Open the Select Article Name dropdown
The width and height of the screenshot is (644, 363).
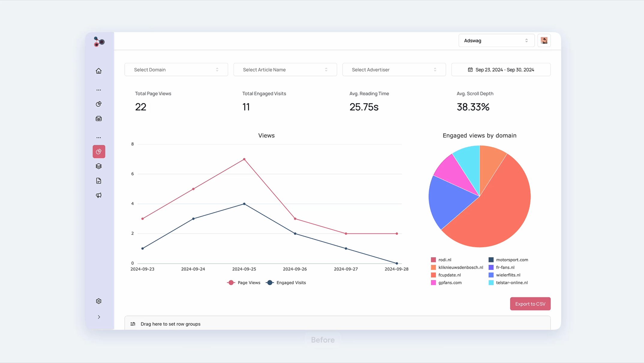coord(285,70)
